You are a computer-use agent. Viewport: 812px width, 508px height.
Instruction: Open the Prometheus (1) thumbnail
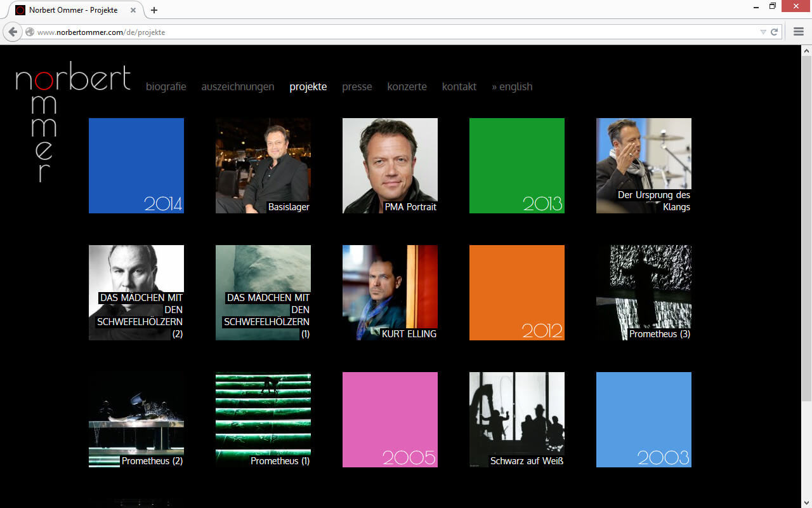point(263,420)
